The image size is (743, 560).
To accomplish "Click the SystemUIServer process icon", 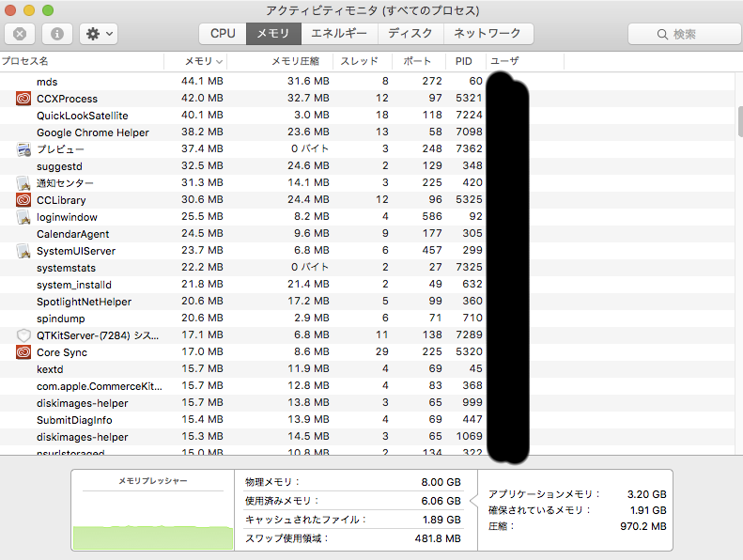I will (x=23, y=251).
